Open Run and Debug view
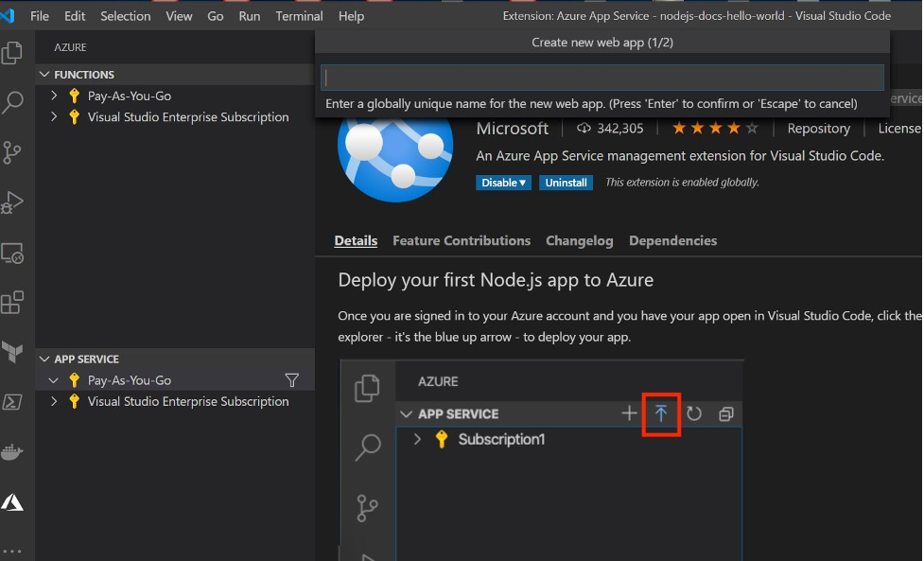 11,202
